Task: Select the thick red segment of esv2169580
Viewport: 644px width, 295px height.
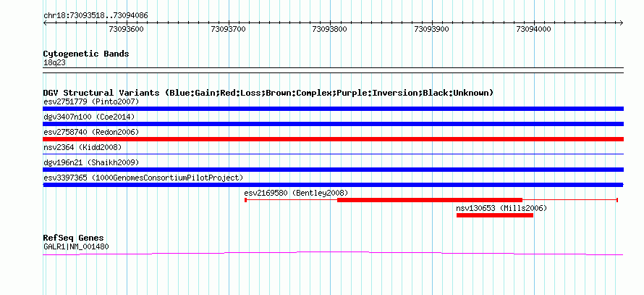Action: point(430,200)
